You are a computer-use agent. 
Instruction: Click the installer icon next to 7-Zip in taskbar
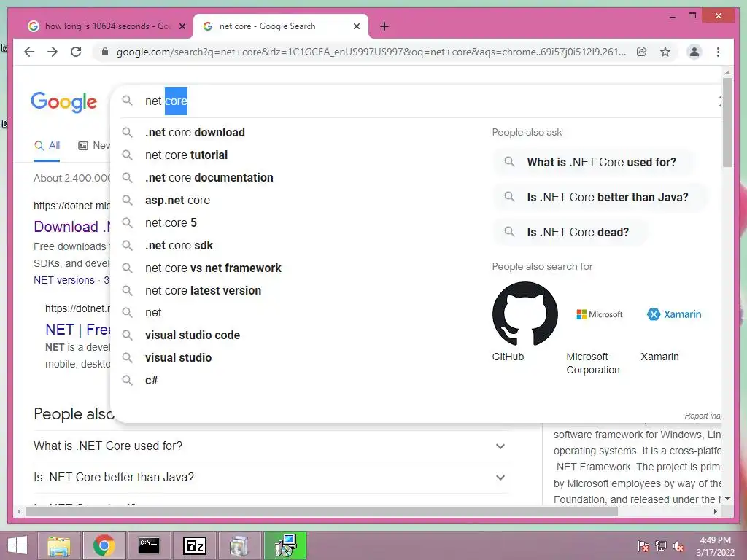(239, 545)
